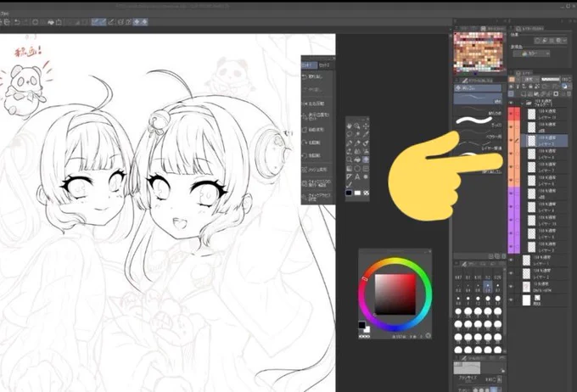Click Lock layer icon in Layer panel
Viewport: 577px width, 392px height.
pyautogui.click(x=530, y=87)
